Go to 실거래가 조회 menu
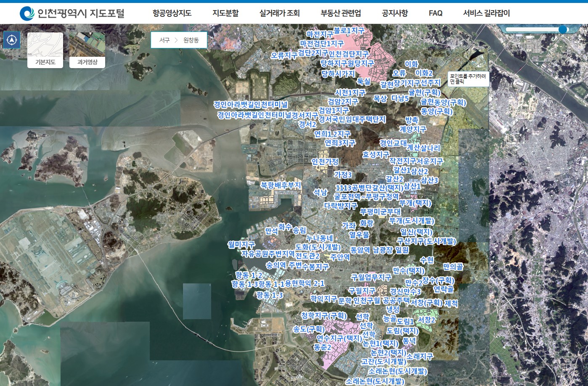 point(279,13)
